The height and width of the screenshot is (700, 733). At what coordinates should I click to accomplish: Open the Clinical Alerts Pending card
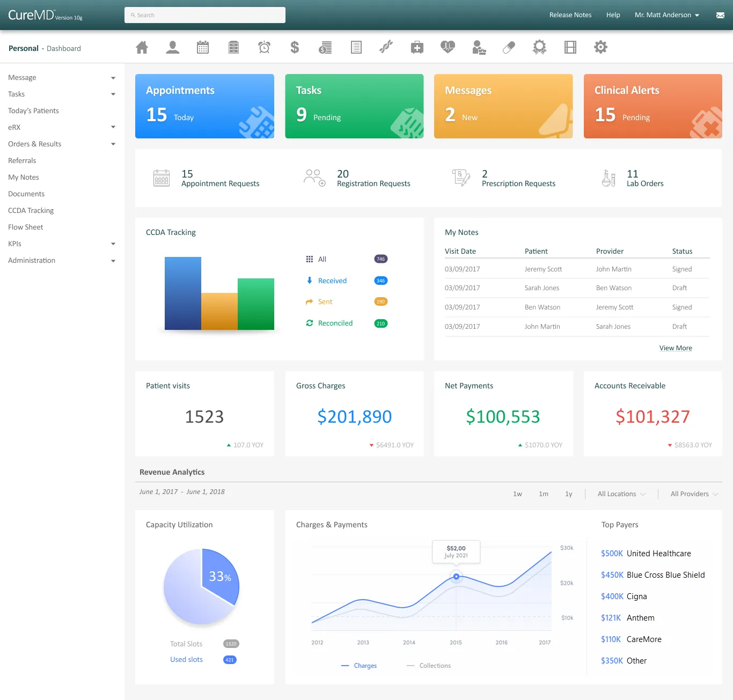tap(653, 106)
